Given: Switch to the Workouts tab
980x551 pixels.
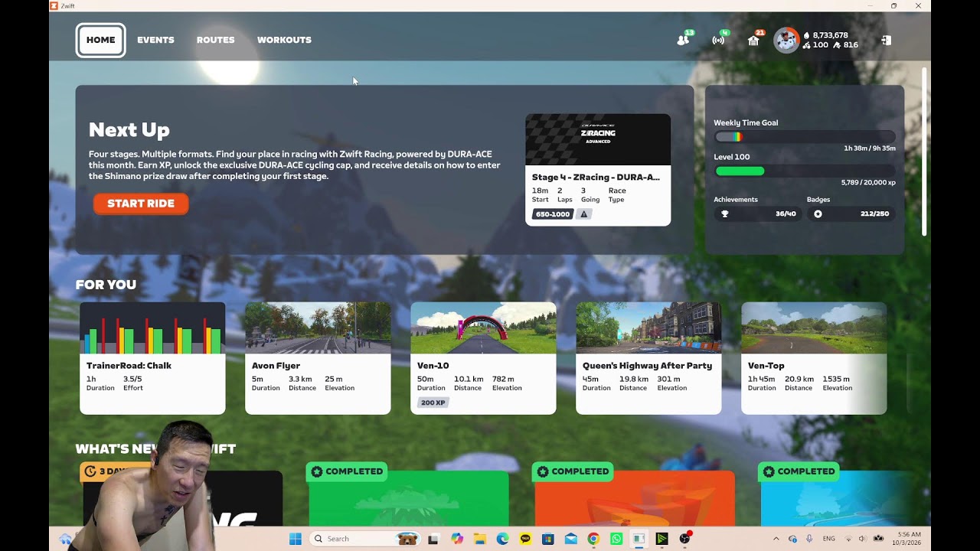Looking at the screenshot, I should [x=284, y=40].
